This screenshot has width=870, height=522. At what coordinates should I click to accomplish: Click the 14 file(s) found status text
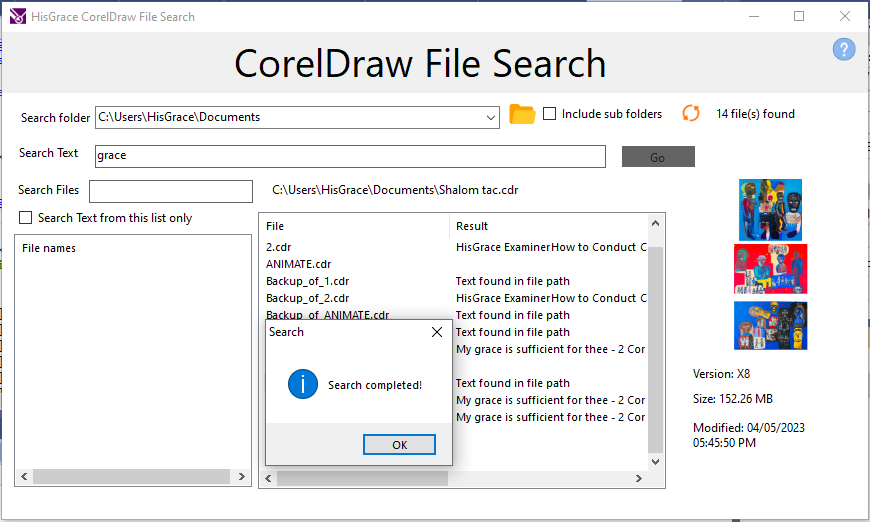[755, 114]
